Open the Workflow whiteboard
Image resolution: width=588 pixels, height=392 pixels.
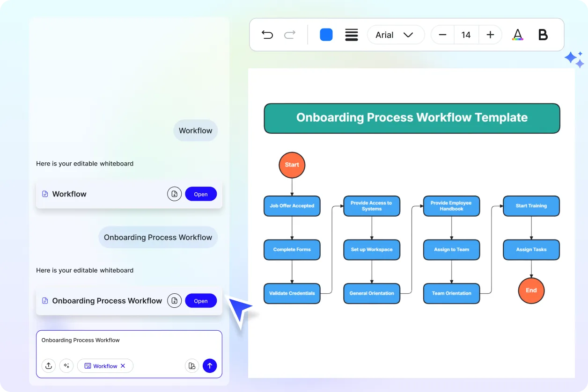[x=201, y=194]
